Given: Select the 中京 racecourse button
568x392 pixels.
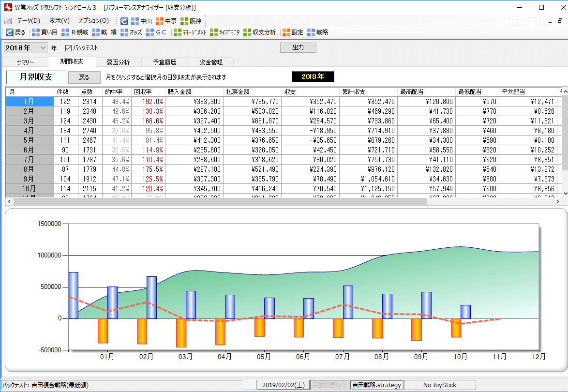Looking at the screenshot, I should point(166,21).
